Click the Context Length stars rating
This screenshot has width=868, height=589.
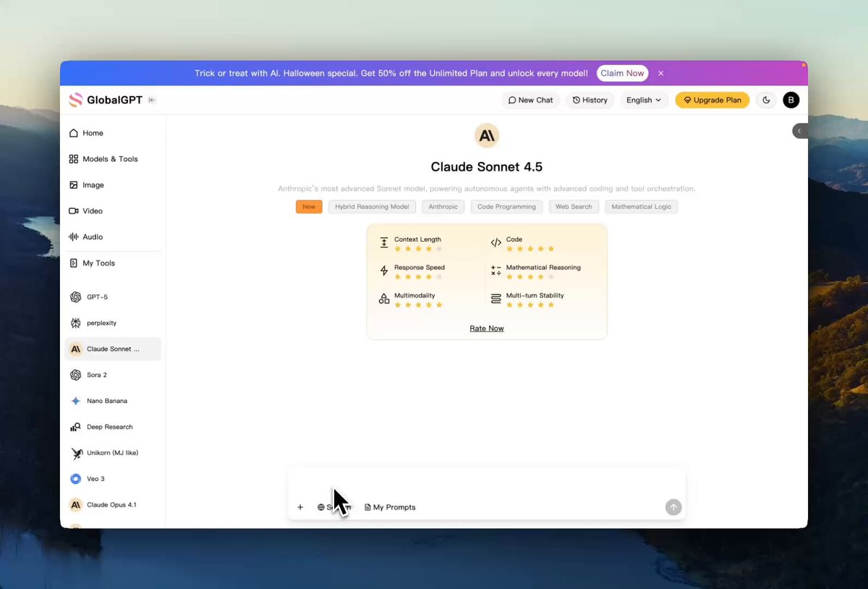[418, 249]
